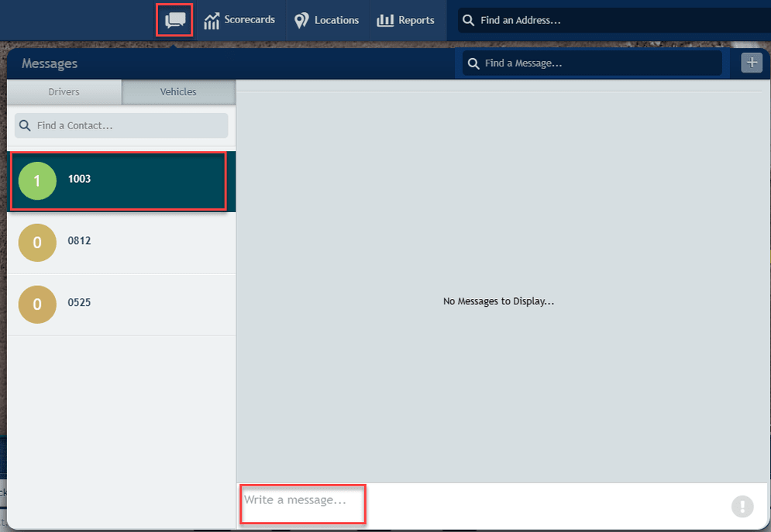Click magnifier icon in Find a Contact

click(x=25, y=125)
